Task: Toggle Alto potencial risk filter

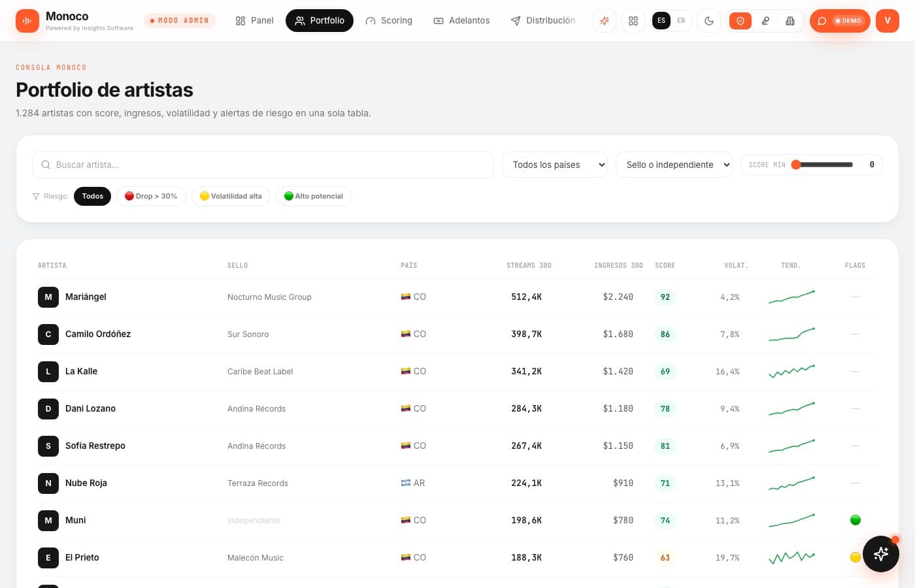Action: (x=314, y=196)
